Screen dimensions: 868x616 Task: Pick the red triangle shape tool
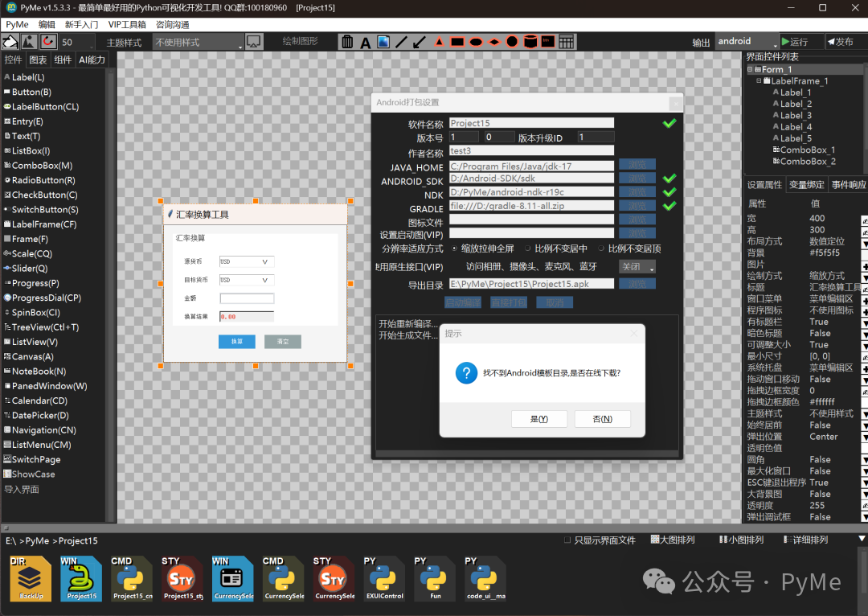coord(440,42)
